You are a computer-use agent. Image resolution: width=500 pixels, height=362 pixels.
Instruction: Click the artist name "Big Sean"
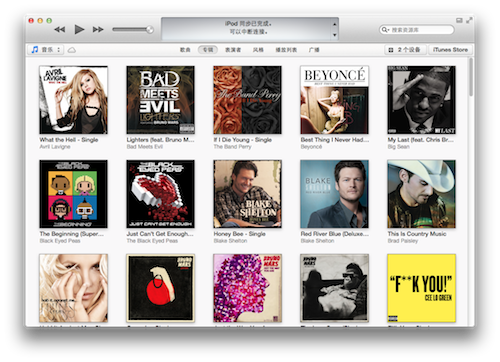click(x=399, y=147)
